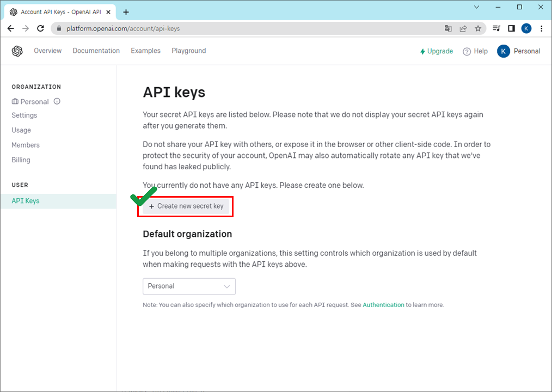552x392 pixels.
Task: Maximize the browser window
Action: pyautogui.click(x=519, y=7)
